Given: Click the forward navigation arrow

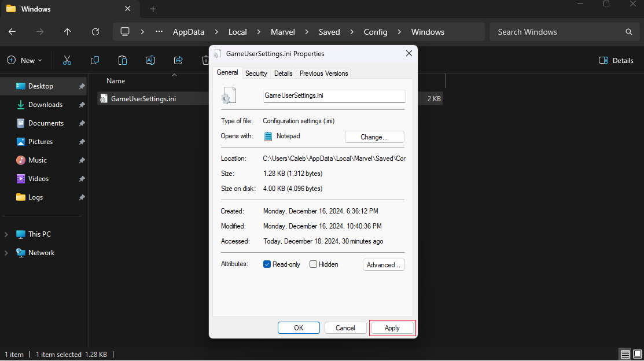Looking at the screenshot, I should pyautogui.click(x=40, y=32).
